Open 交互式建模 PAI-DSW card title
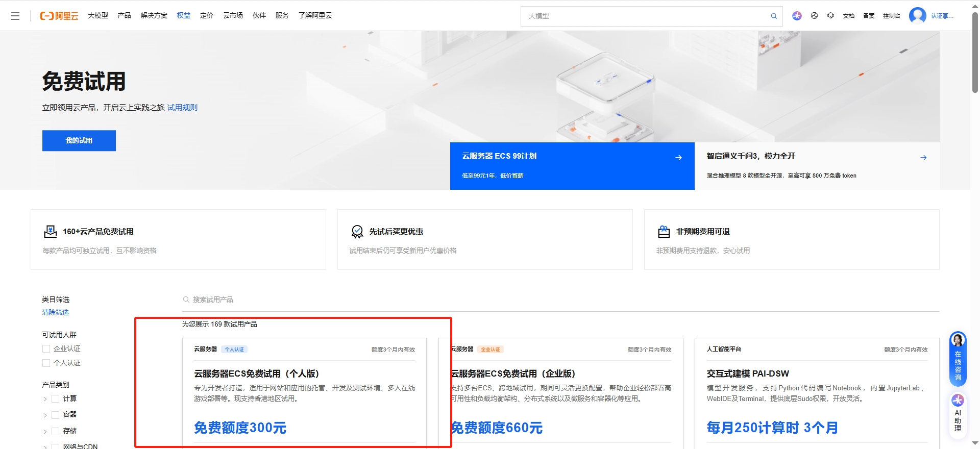The height and width of the screenshot is (449, 980). point(748,374)
